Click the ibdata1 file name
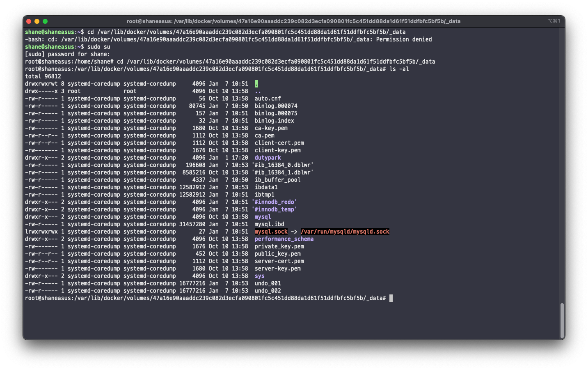The width and height of the screenshot is (588, 370). pyautogui.click(x=266, y=187)
